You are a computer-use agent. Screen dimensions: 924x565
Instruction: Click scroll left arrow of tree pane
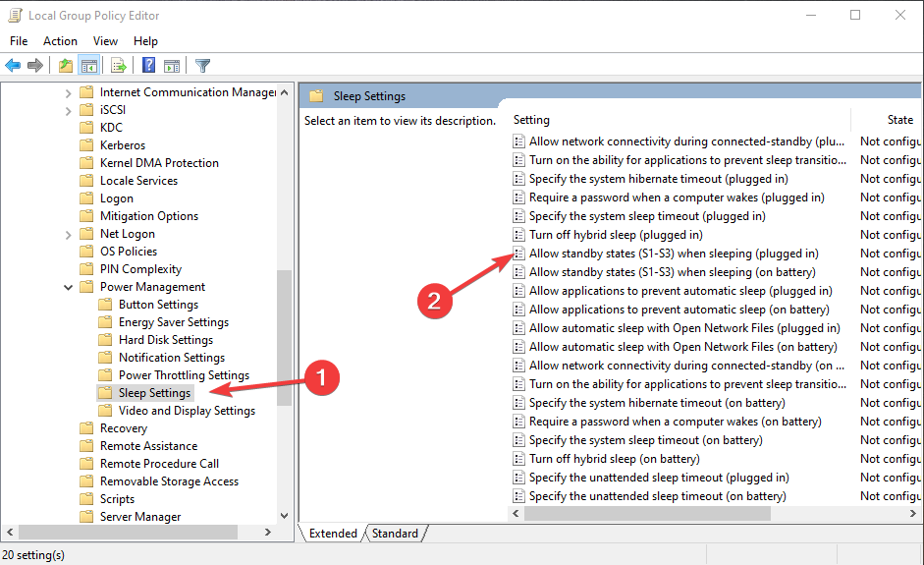(10, 532)
